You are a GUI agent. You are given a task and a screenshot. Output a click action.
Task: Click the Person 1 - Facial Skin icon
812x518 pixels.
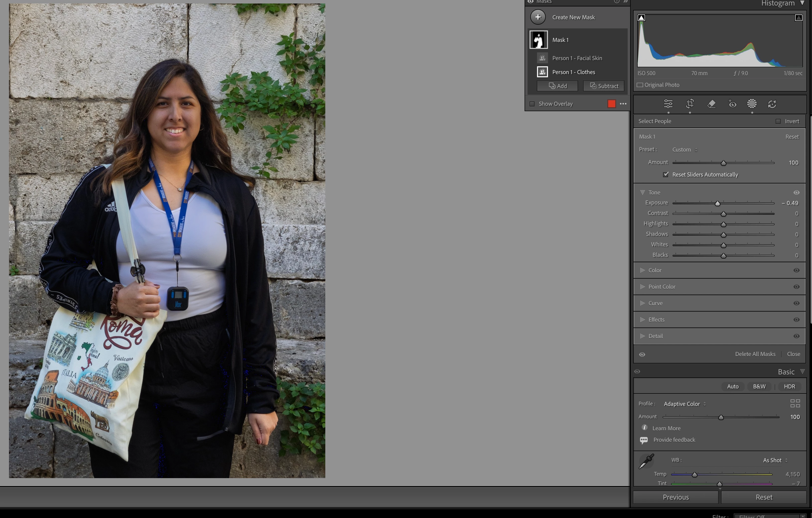click(x=542, y=58)
